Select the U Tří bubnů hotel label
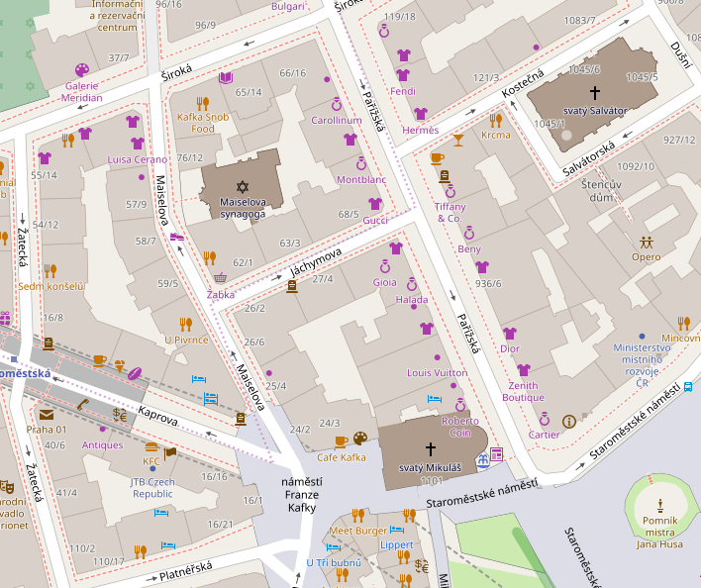This screenshot has height=588, width=701. [x=334, y=562]
